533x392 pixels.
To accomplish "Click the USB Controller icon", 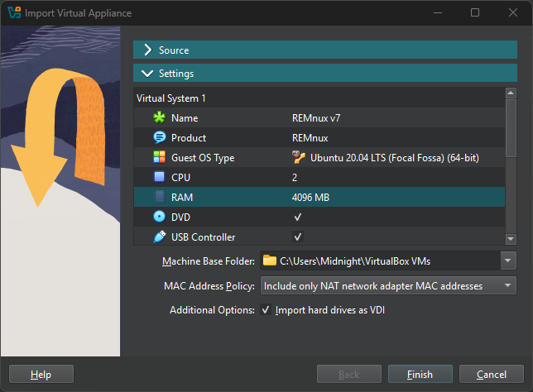I will coord(160,237).
